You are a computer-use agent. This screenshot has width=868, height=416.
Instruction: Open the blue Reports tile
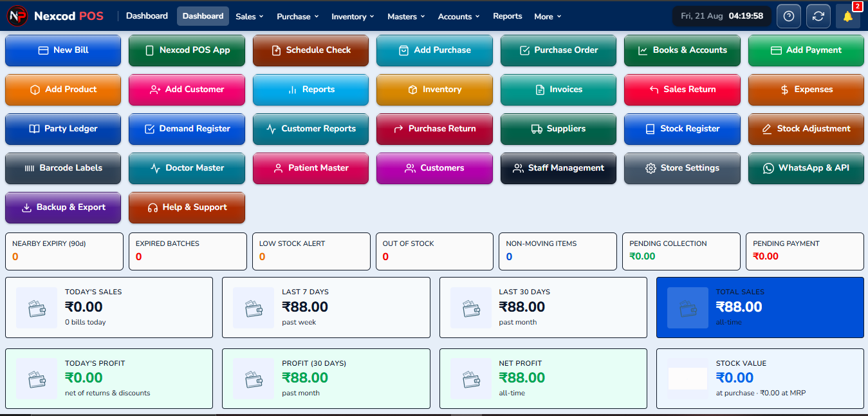311,90
